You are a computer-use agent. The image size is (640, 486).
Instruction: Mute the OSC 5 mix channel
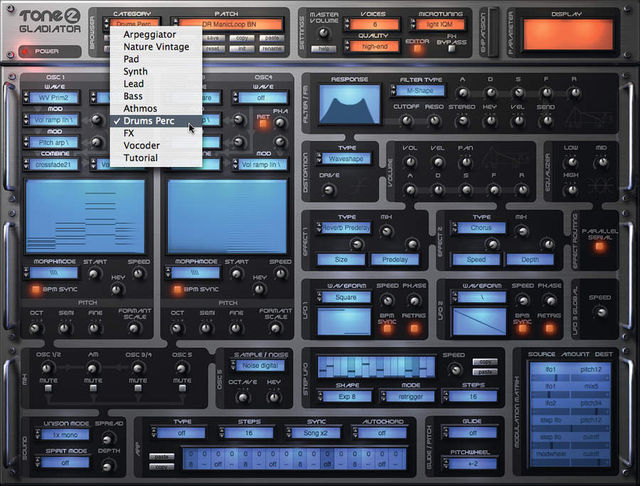click(x=182, y=388)
